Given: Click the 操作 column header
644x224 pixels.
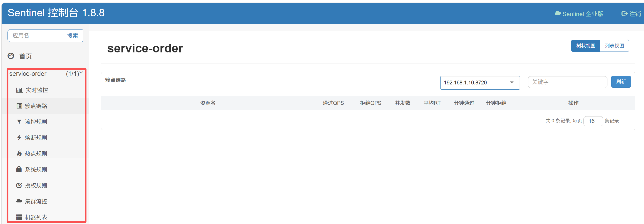Looking at the screenshot, I should pyautogui.click(x=573, y=103).
